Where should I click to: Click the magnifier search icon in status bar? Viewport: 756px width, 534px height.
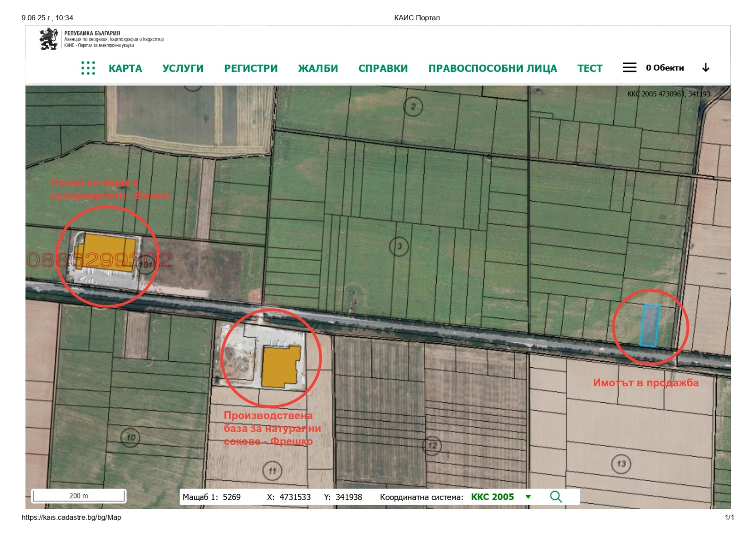point(556,497)
